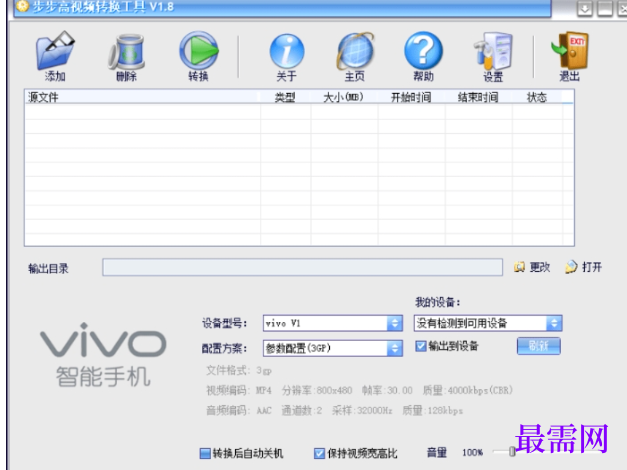
Task: Open the 主页 (Homepage) globe icon
Action: (x=355, y=51)
